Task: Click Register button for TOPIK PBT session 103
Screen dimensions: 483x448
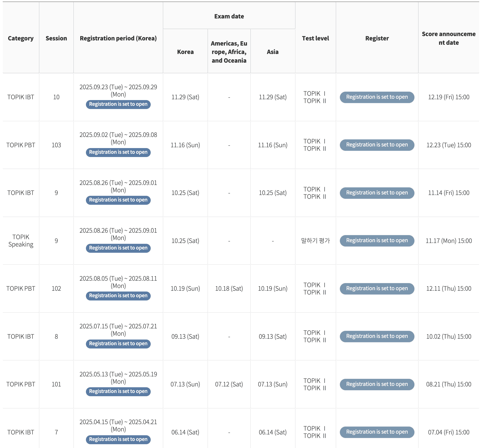Action: tap(377, 145)
